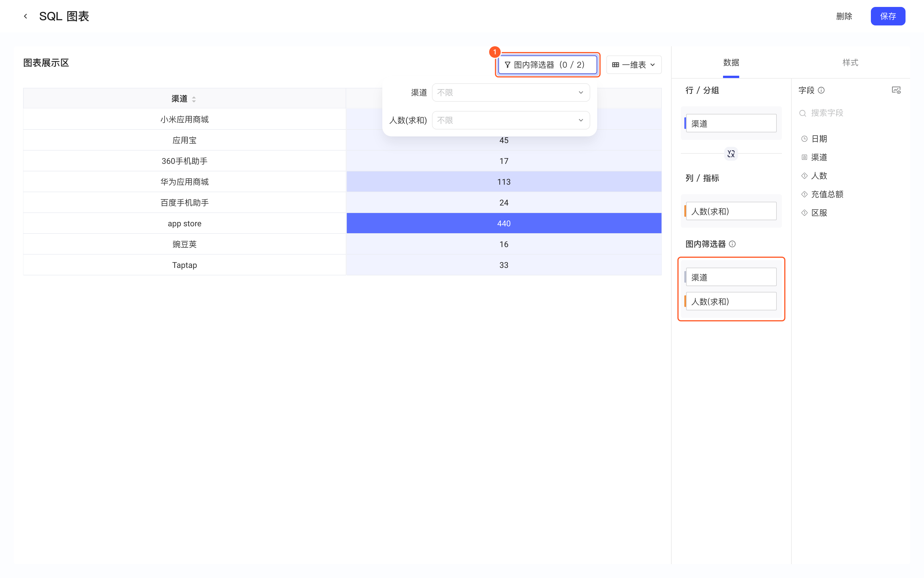Click the table cell 应用宝
This screenshot has height=578, width=924.
(185, 140)
